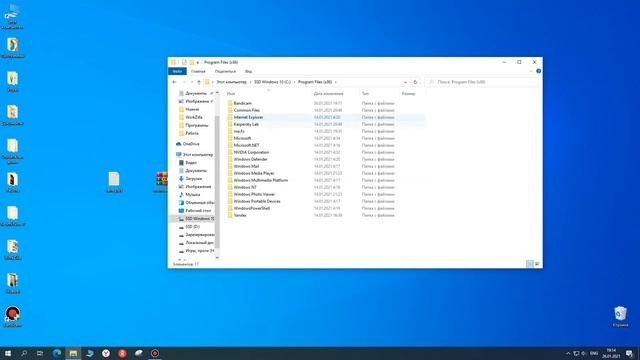Image resolution: width=640 pixels, height=360 pixels.
Task: Open taskbar search magnifier
Action: 24,353
